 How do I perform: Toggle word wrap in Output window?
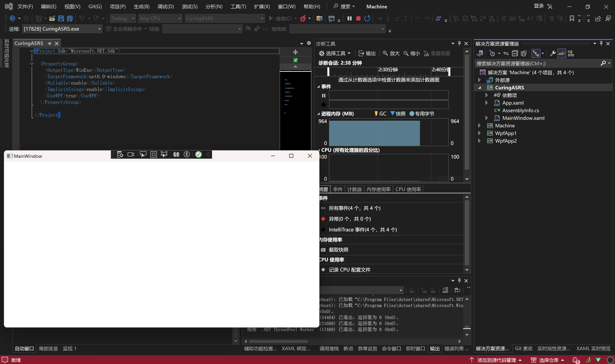[x=457, y=290]
